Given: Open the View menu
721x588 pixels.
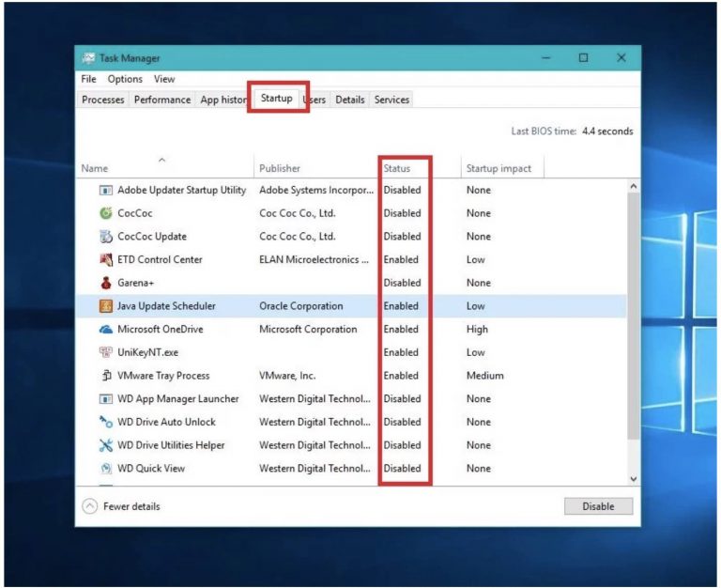Looking at the screenshot, I should (x=164, y=79).
